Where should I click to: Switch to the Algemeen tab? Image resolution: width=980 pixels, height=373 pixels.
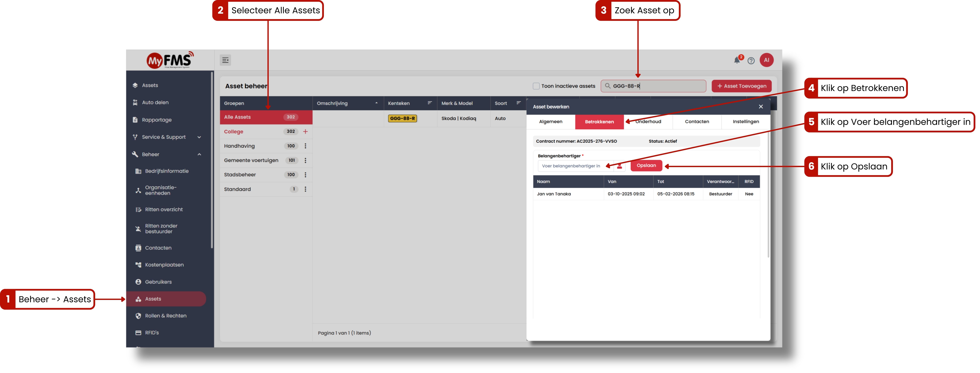551,122
